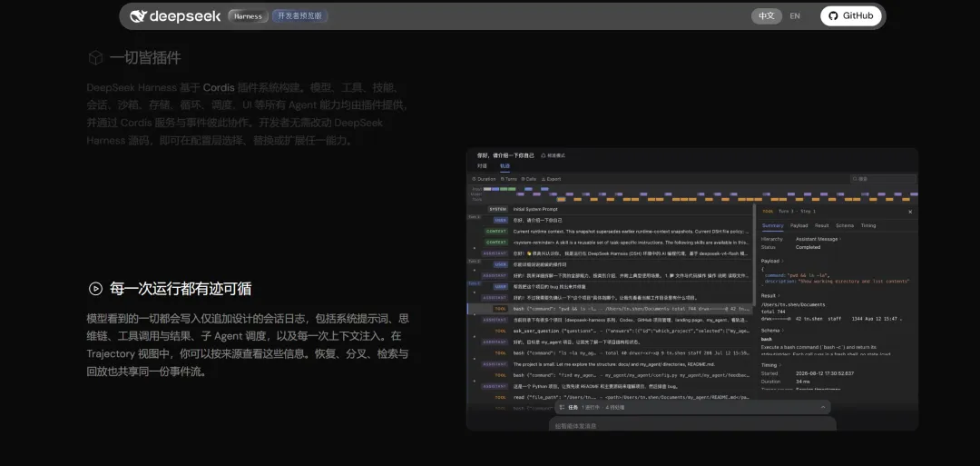Click the Completed status value
Screen dimensions: 980x466
pos(808,248)
